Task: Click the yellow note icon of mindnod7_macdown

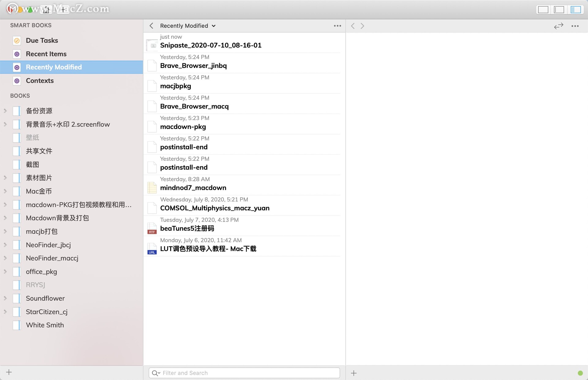Action: pyautogui.click(x=152, y=188)
